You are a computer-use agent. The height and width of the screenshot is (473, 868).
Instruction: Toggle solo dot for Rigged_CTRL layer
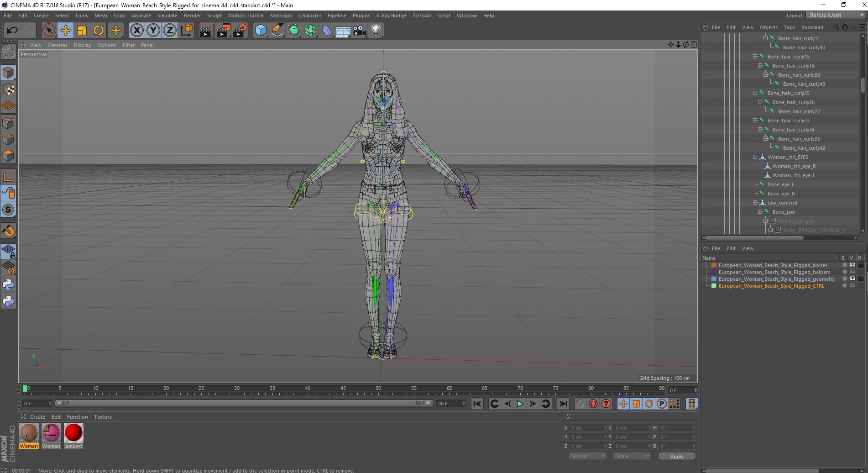(844, 286)
